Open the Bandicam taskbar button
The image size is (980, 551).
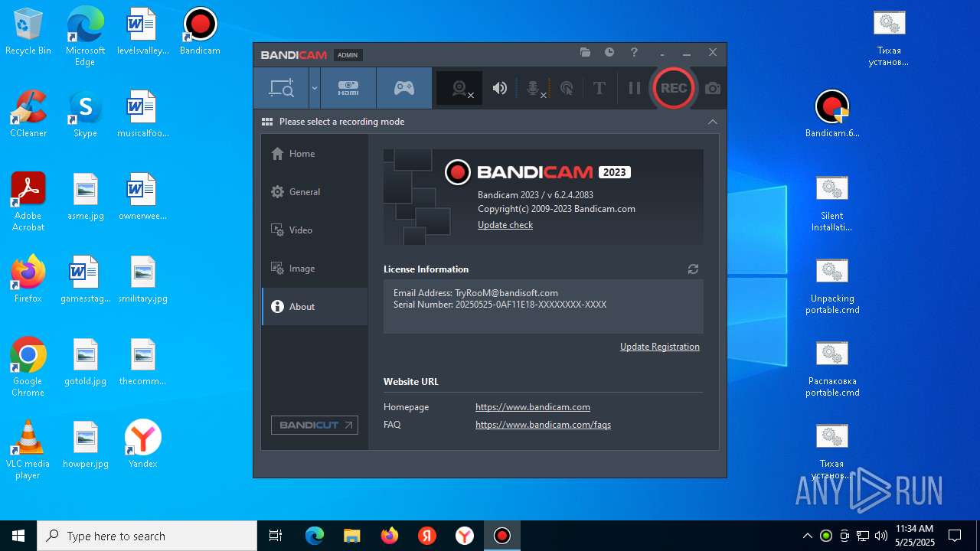[502, 536]
